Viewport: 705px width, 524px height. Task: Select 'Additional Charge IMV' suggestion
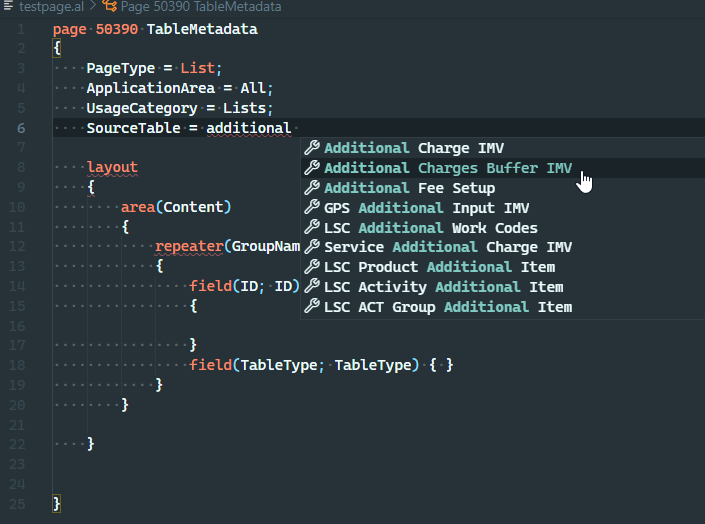pyautogui.click(x=503, y=148)
